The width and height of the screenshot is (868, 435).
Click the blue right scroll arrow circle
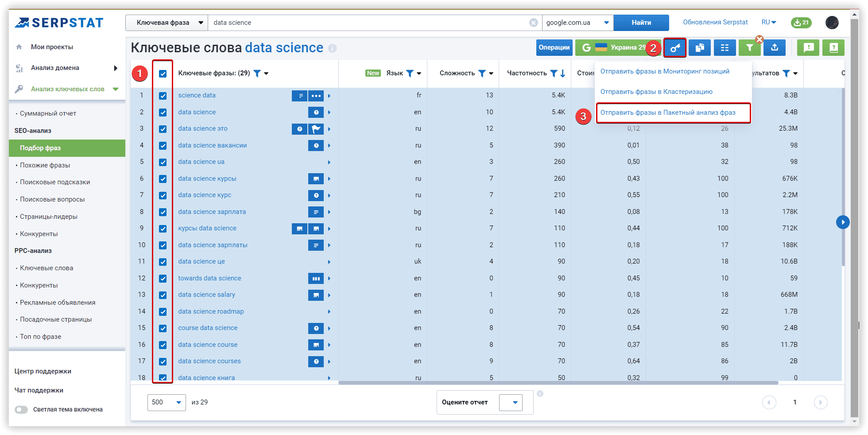tap(842, 222)
